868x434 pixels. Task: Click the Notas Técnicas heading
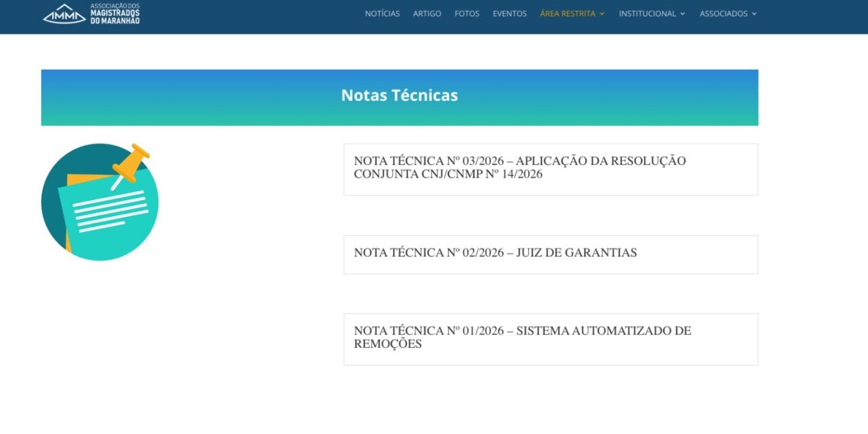[399, 96]
